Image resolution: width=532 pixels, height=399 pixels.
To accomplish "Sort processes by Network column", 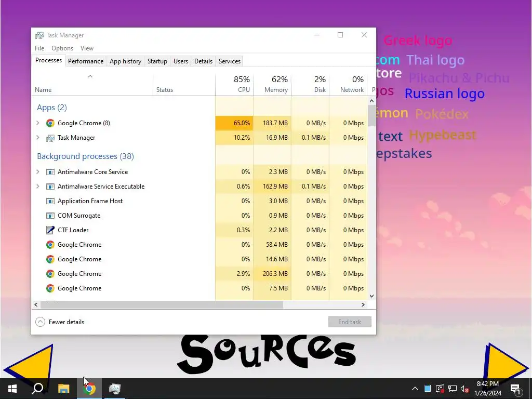I will click(x=349, y=85).
